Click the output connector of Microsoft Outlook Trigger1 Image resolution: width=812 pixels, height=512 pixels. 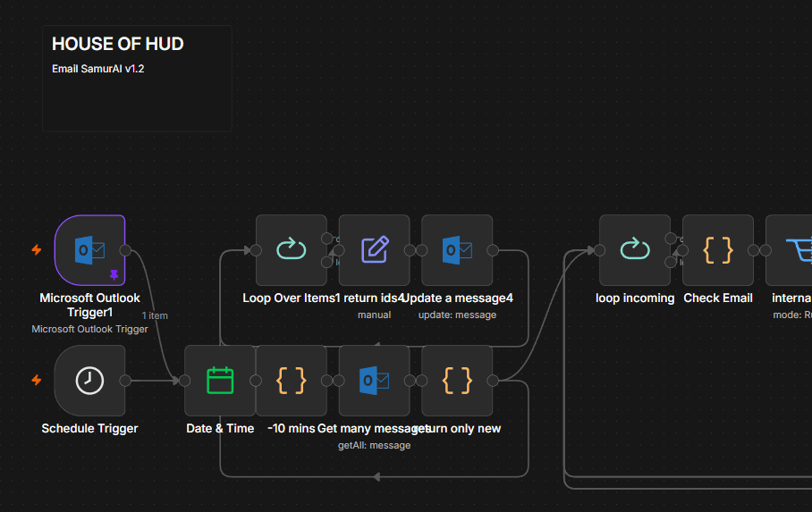tap(125, 250)
